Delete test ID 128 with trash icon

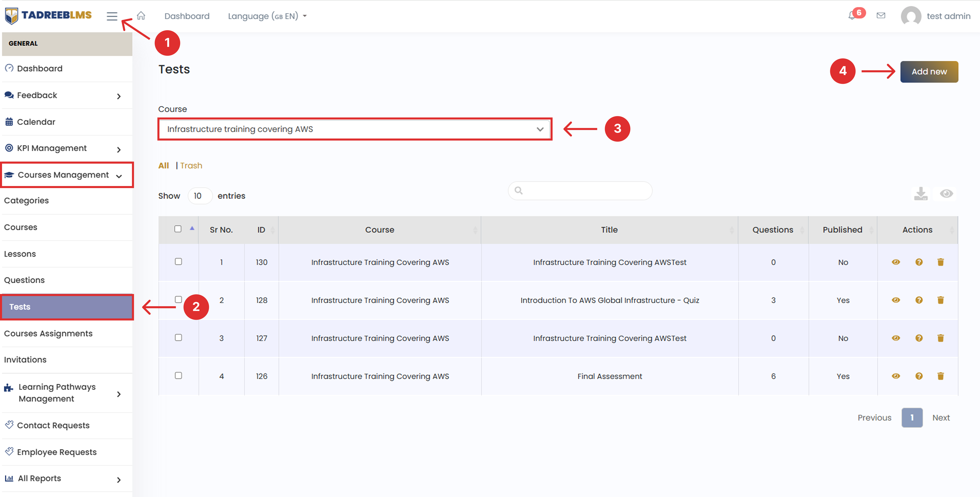point(940,300)
